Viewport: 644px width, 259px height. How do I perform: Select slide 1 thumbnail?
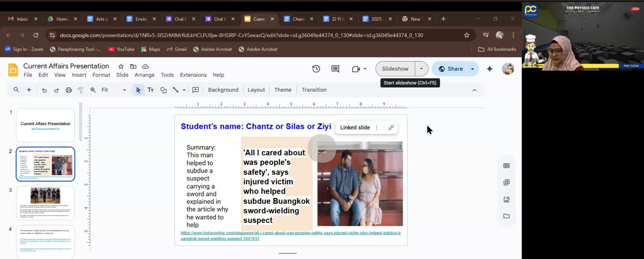tap(45, 125)
